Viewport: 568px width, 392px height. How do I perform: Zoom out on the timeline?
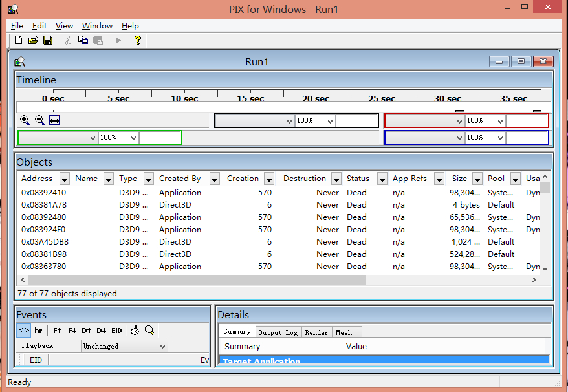(39, 120)
